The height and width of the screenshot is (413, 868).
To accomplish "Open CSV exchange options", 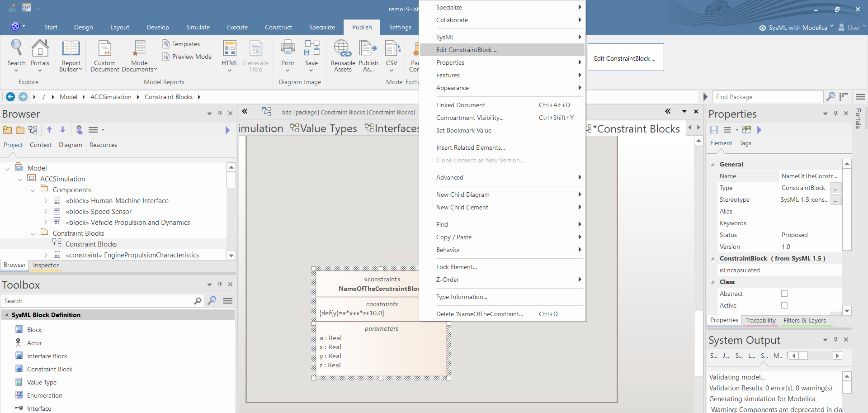I will 392,55.
